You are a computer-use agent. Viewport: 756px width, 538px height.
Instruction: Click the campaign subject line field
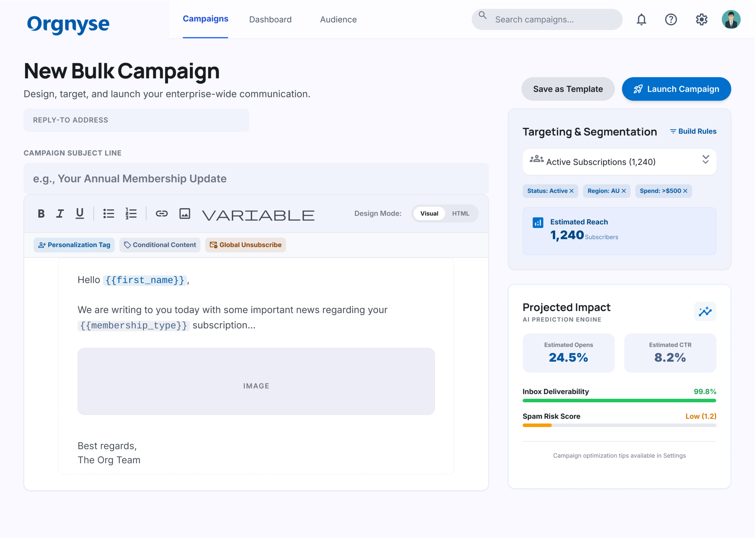[x=256, y=179]
